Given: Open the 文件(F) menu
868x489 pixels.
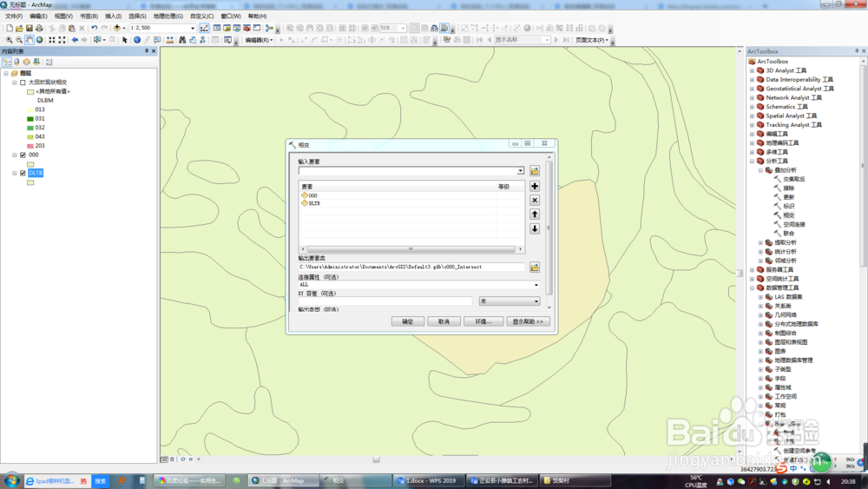Looking at the screenshot, I should coord(14,16).
